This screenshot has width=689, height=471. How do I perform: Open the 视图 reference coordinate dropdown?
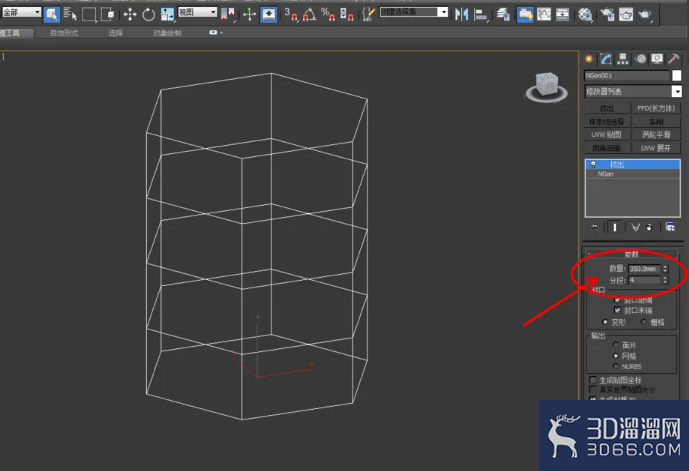[x=197, y=12]
